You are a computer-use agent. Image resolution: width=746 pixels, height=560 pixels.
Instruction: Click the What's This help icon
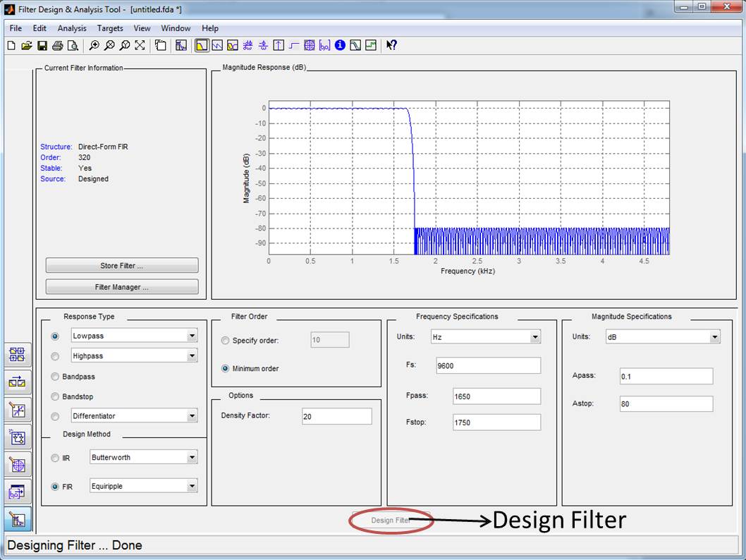point(391,45)
